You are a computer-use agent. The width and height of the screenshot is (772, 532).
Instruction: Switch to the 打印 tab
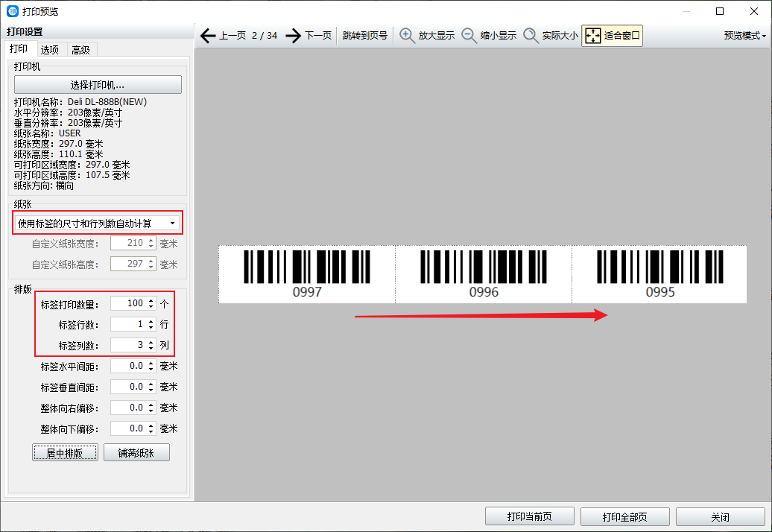[19, 48]
